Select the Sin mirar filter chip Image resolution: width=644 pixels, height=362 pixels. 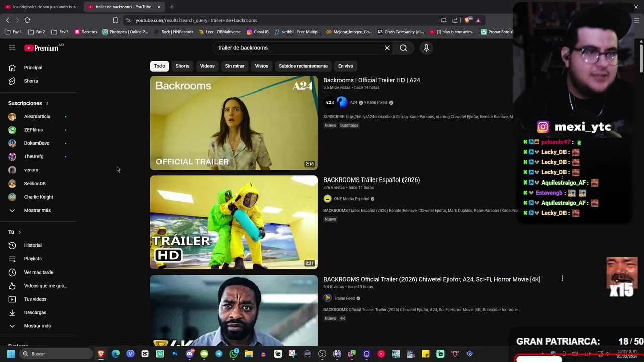coord(234,66)
